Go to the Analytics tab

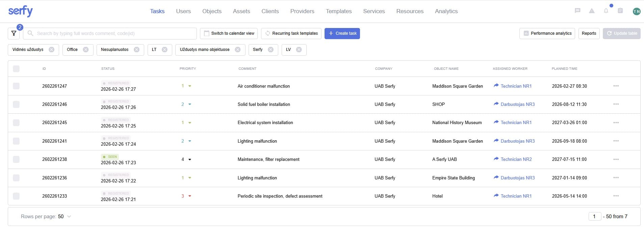click(446, 11)
